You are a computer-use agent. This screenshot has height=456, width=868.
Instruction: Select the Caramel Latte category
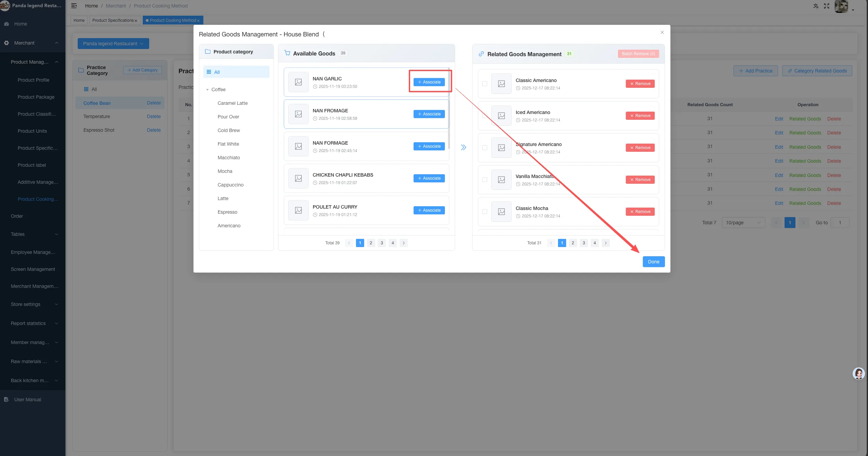233,103
